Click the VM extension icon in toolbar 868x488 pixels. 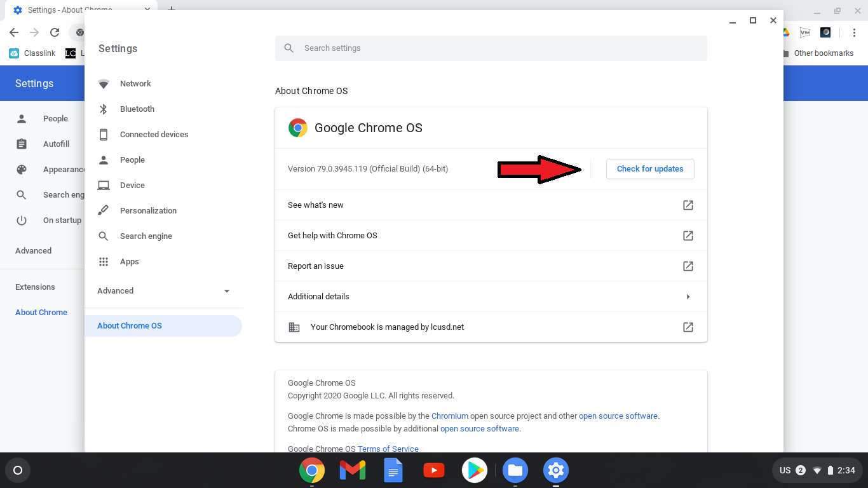tap(805, 32)
